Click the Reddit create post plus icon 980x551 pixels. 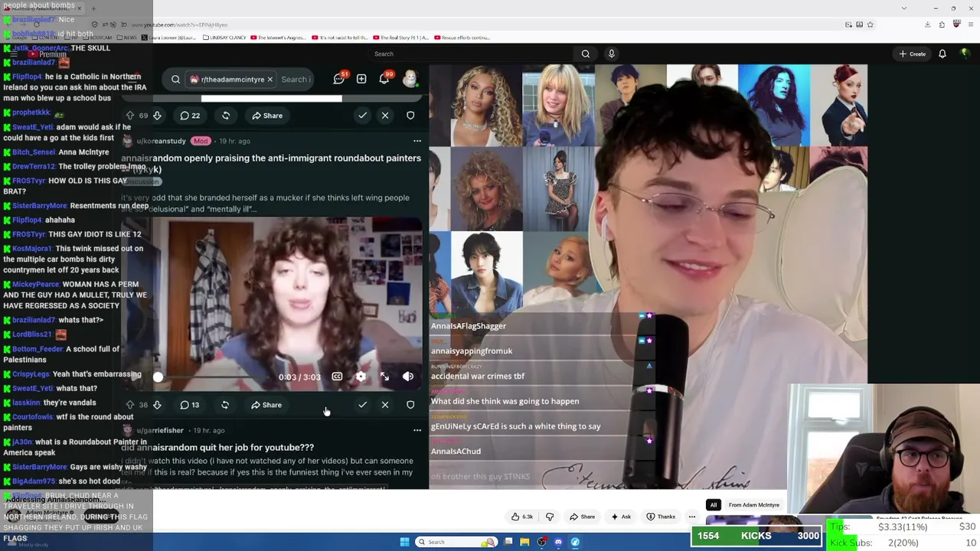361,79
